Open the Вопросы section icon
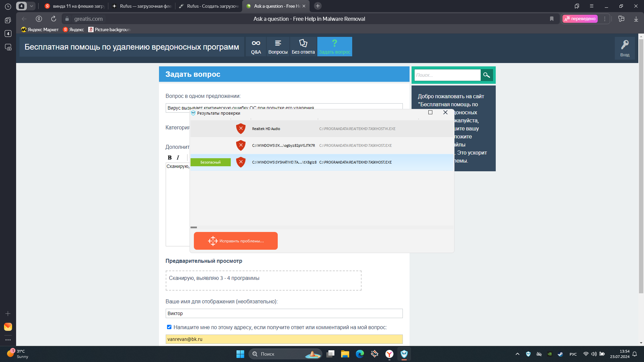The image size is (644, 362). click(278, 43)
